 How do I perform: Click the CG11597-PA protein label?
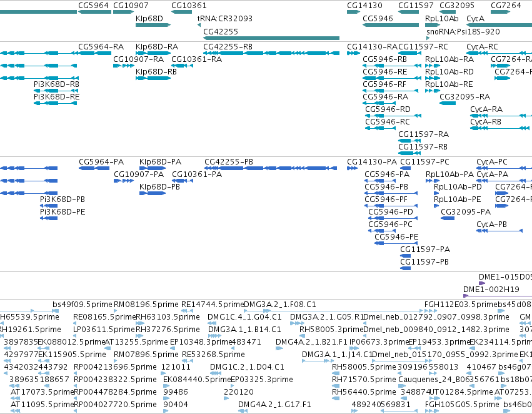coord(425,249)
